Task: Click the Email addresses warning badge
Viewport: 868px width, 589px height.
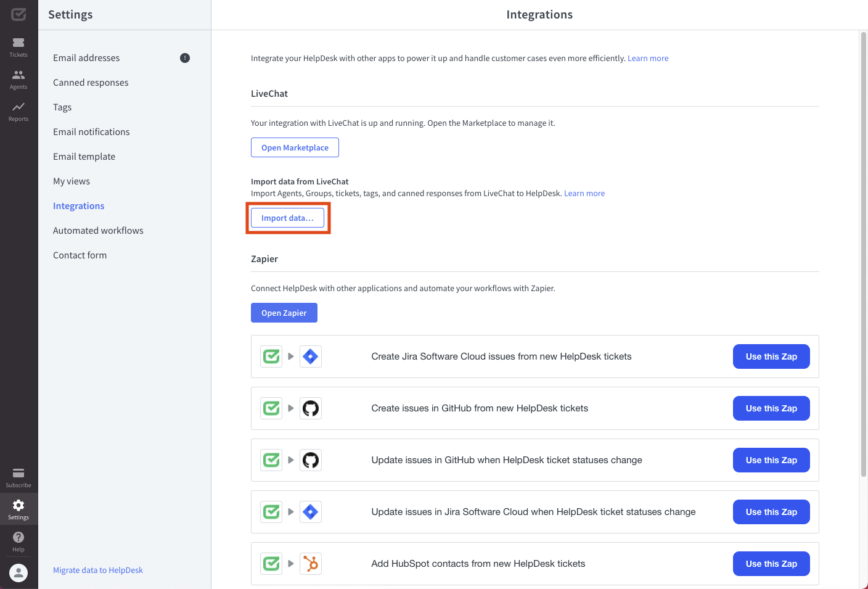Action: [x=185, y=58]
